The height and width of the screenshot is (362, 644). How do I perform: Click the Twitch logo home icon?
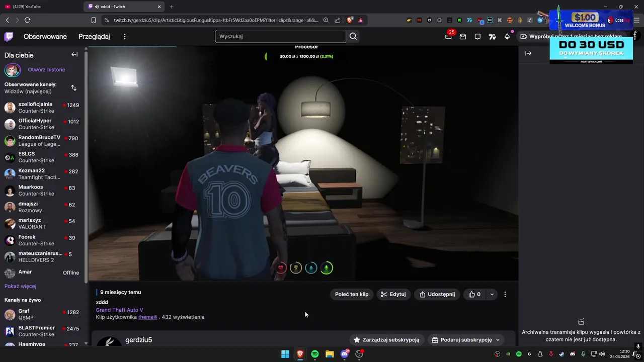tap(9, 36)
